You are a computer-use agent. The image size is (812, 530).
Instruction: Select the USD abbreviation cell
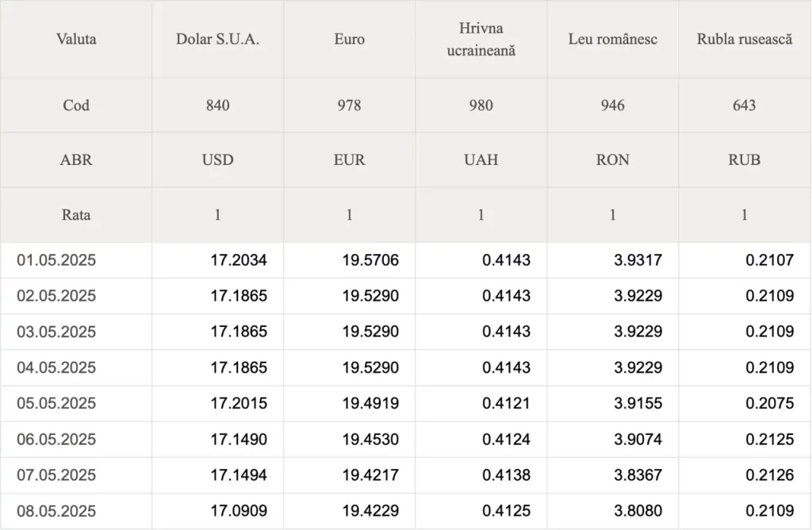pos(217,159)
